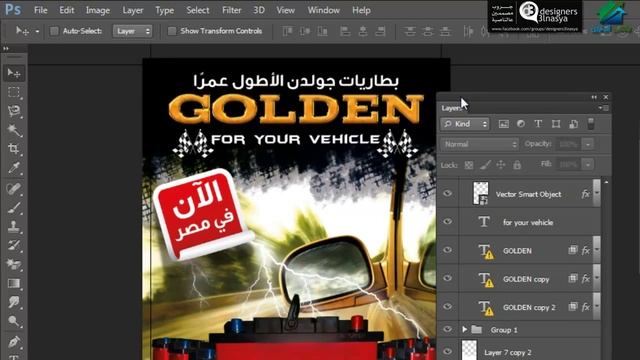Open the Layer menu

pyautogui.click(x=133, y=10)
